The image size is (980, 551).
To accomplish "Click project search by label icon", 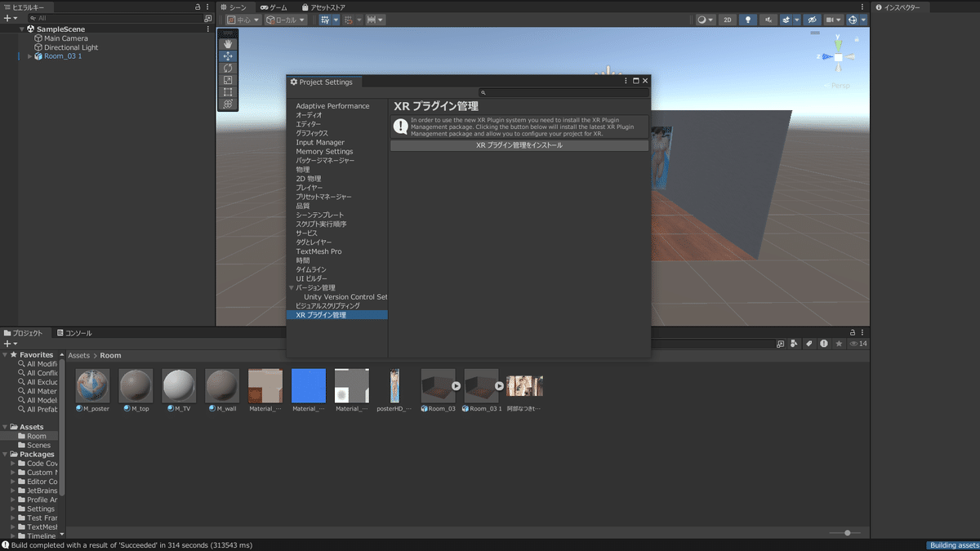I will (809, 344).
